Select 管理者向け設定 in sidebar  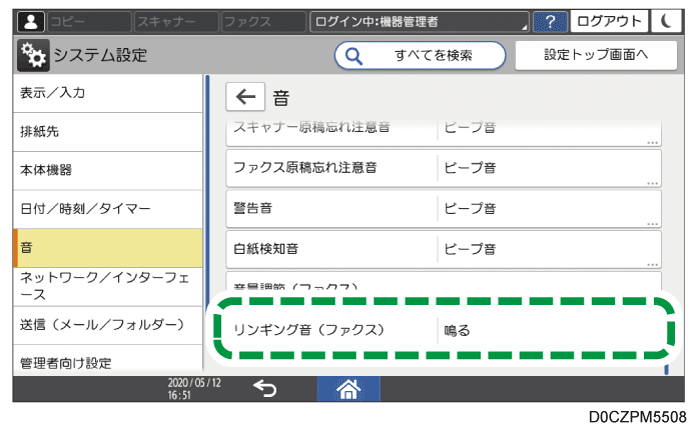[x=108, y=359]
